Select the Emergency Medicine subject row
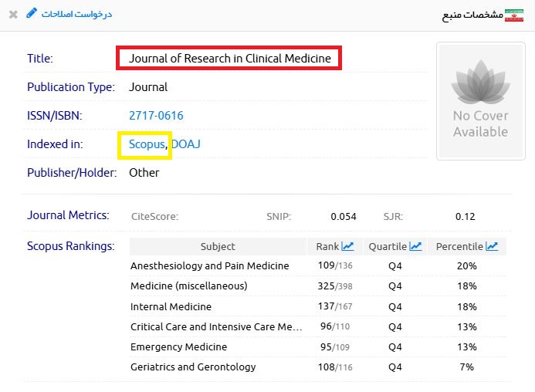Viewport: 535px width, 392px height. click(178, 346)
